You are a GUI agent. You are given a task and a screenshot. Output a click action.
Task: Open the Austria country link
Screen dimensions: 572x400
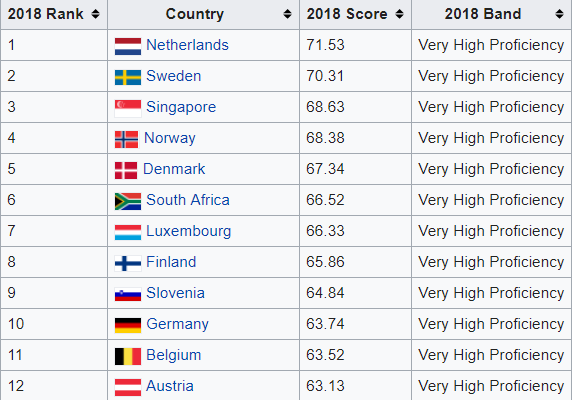[170, 386]
